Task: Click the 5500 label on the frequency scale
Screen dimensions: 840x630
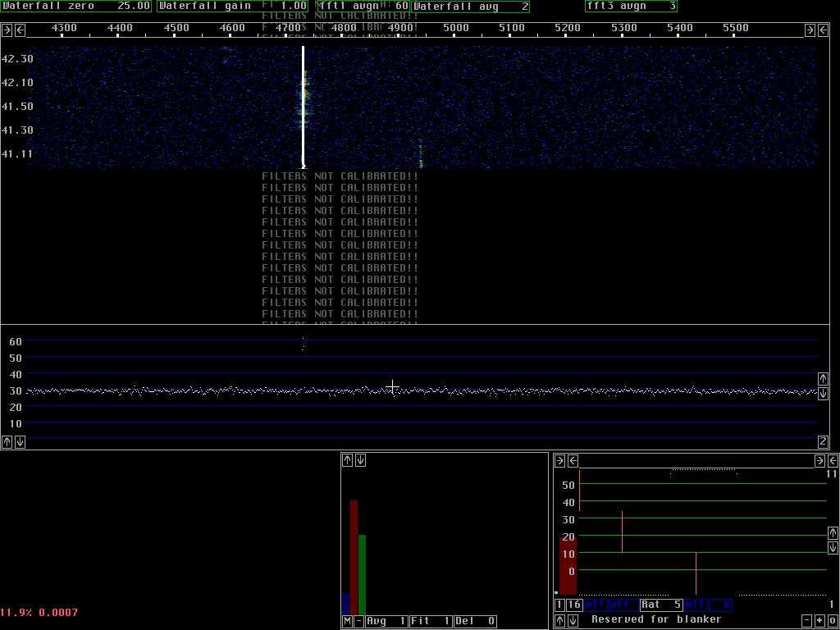Action: pyautogui.click(x=736, y=28)
